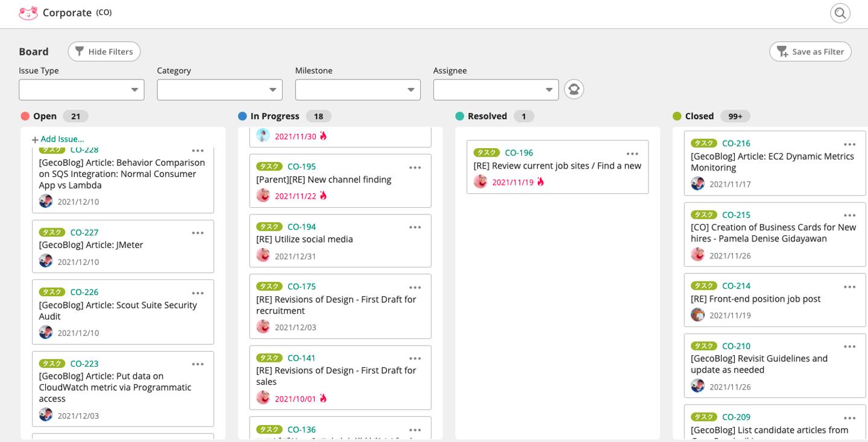The height and width of the screenshot is (442, 868).
Task: Open the Assignee dropdown
Action: [495, 90]
